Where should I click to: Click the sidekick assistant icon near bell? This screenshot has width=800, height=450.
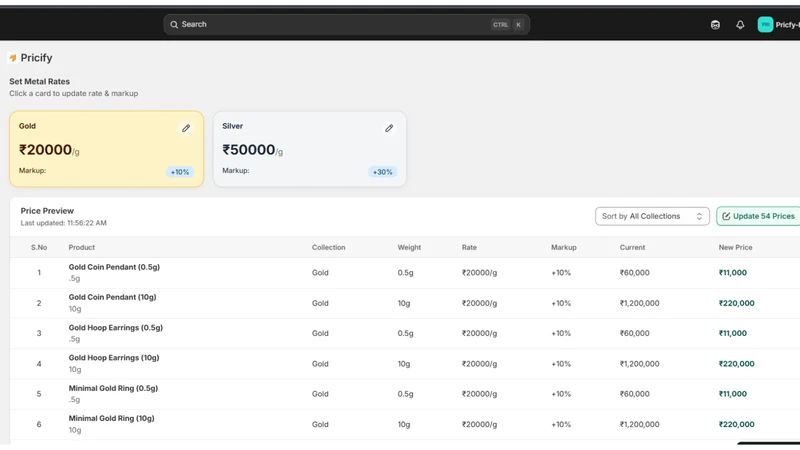pyautogui.click(x=715, y=24)
